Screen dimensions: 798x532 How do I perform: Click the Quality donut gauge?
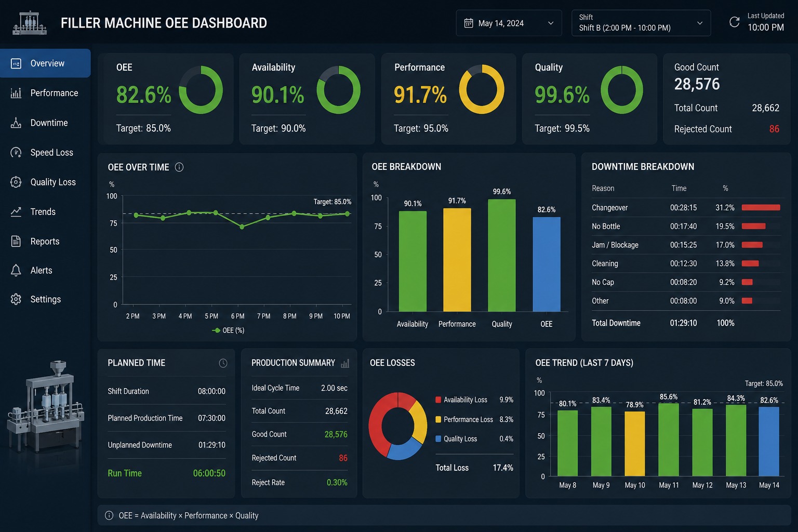[622, 90]
